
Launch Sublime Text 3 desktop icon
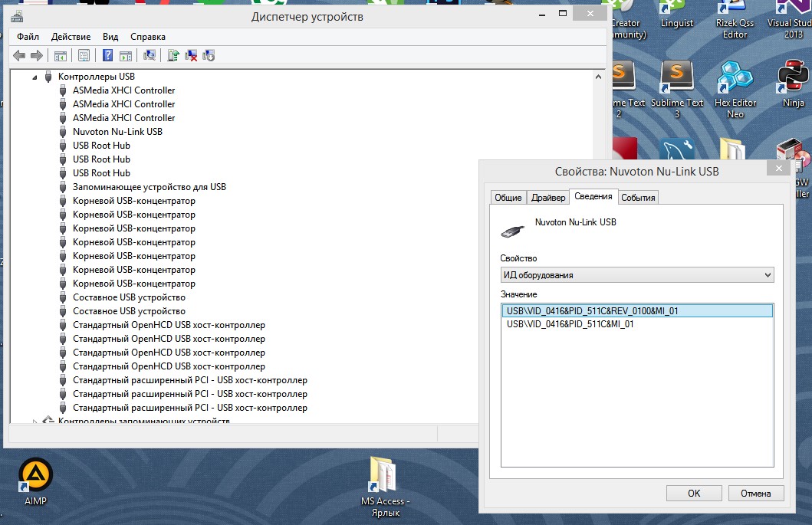[677, 89]
